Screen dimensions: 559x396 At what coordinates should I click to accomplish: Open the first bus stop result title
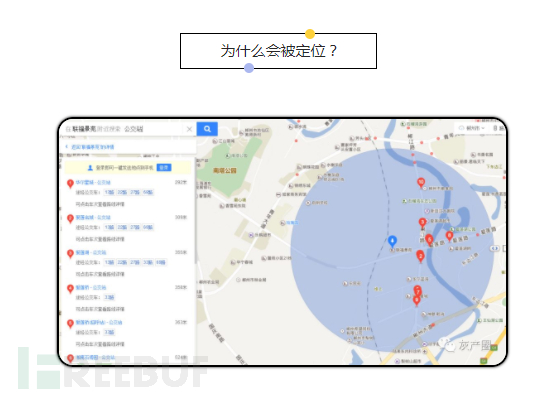(x=93, y=182)
